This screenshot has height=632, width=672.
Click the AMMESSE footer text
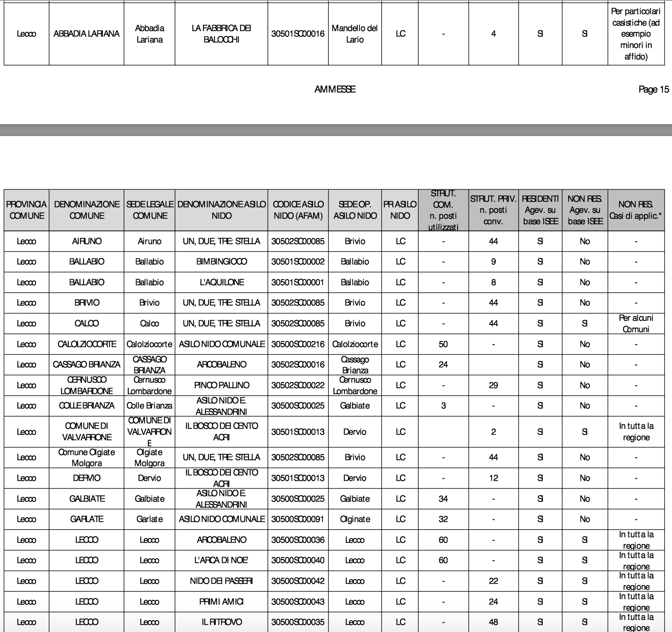point(335,89)
